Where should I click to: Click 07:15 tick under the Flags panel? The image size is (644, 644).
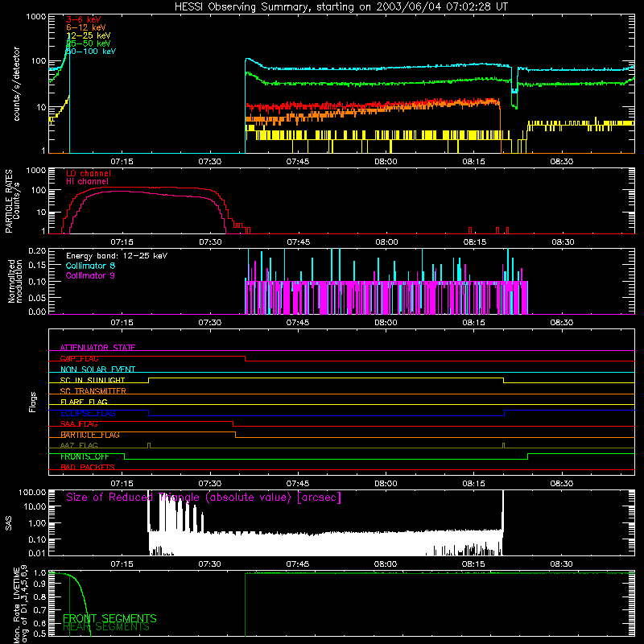pyautogui.click(x=122, y=484)
